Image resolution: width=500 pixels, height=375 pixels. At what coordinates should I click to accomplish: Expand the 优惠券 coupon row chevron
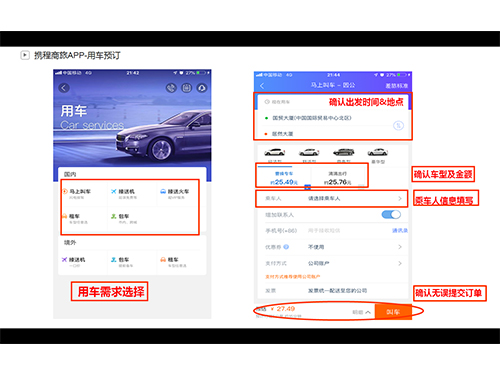[x=400, y=247]
